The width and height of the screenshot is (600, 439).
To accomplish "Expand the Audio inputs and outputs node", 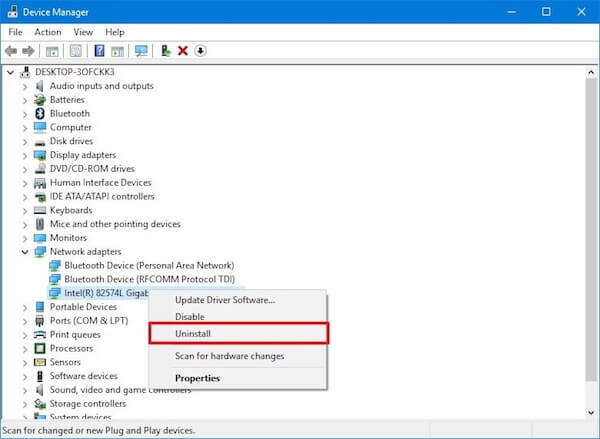I will coord(25,86).
